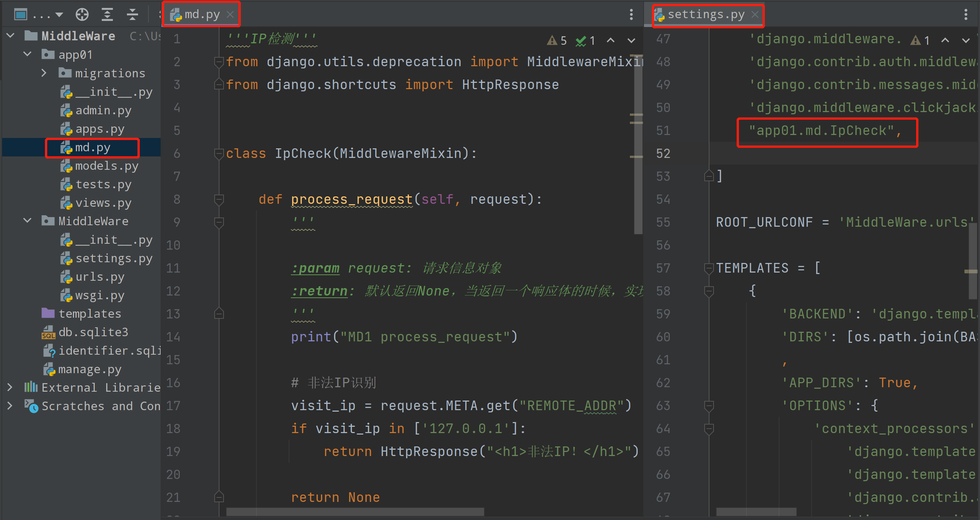Click the horizontal scrollbar under md.py editor
The height and width of the screenshot is (520, 980).
tap(355, 512)
